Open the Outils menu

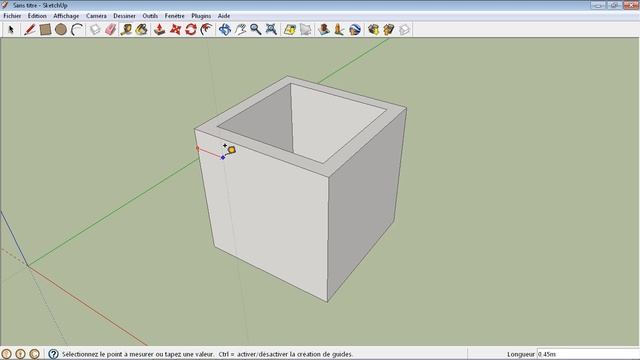click(150, 16)
